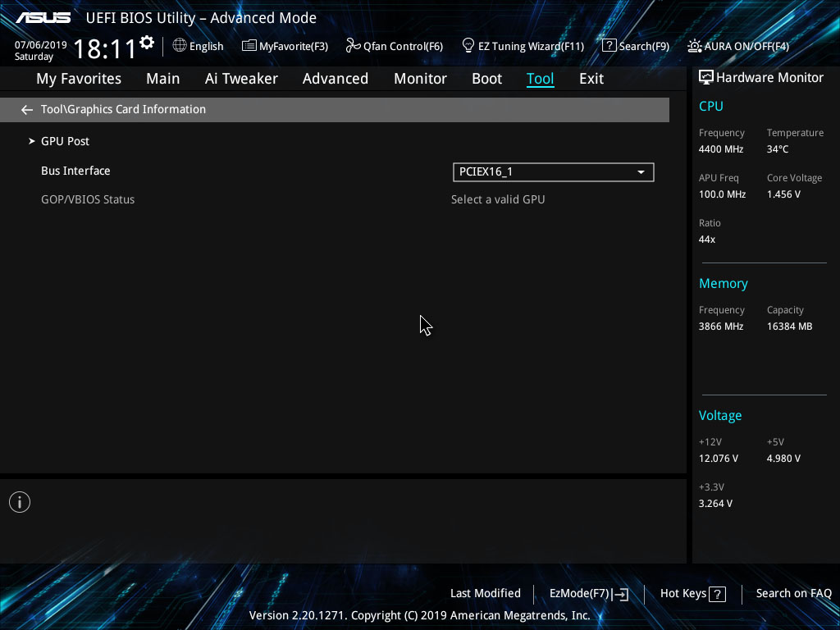This screenshot has height=630, width=840.
Task: Open the Hot Keys help
Action: pyautogui.click(x=683, y=594)
